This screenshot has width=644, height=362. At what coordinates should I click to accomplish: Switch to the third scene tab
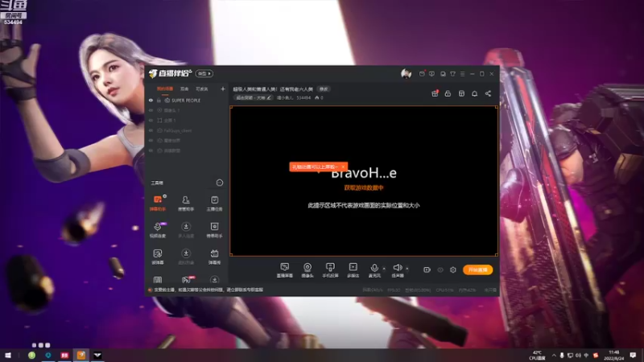pyautogui.click(x=202, y=89)
